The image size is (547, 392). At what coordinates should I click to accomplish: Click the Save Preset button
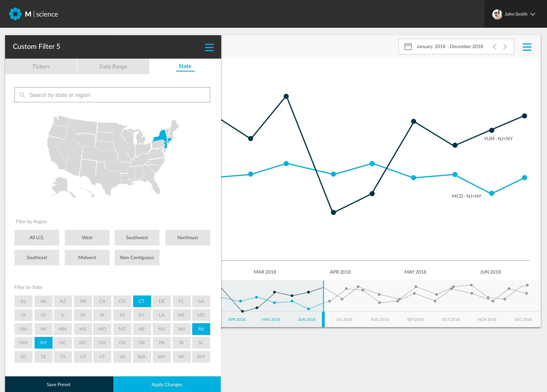point(59,384)
